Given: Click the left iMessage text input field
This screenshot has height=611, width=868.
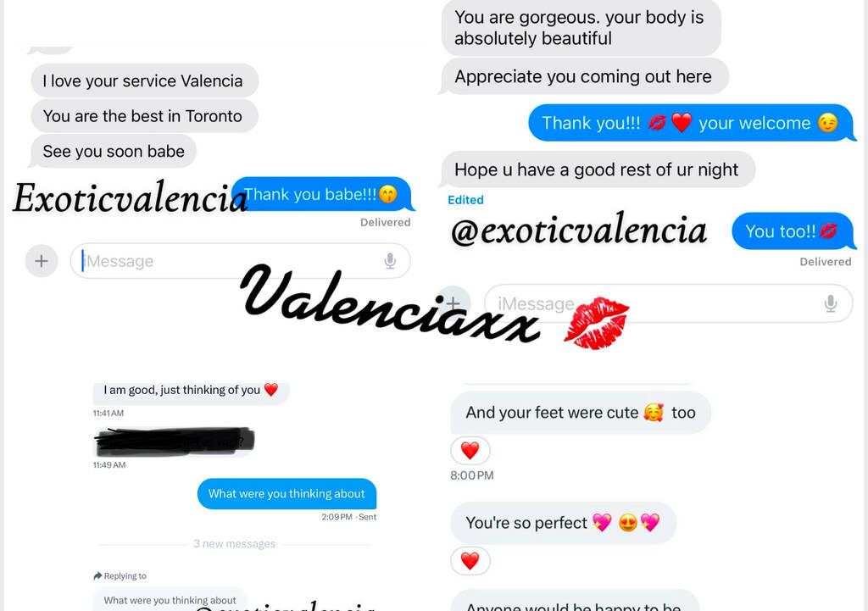Looking at the screenshot, I should [x=240, y=261].
